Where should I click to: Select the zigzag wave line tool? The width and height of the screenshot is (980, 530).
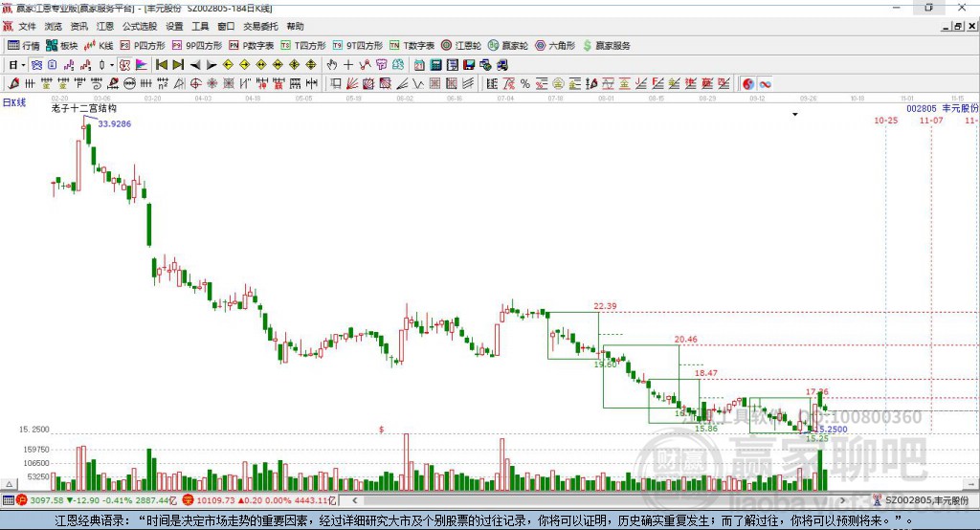(417, 83)
